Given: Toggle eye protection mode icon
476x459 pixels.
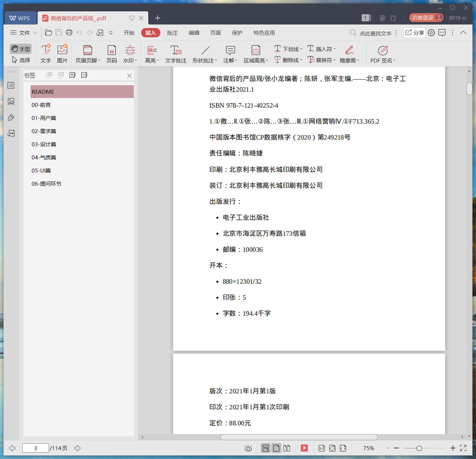Looking at the screenshot, I should coord(248,448).
